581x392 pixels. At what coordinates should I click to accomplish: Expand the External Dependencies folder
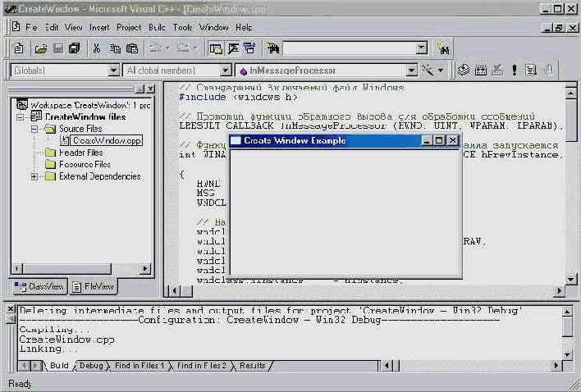click(34, 176)
